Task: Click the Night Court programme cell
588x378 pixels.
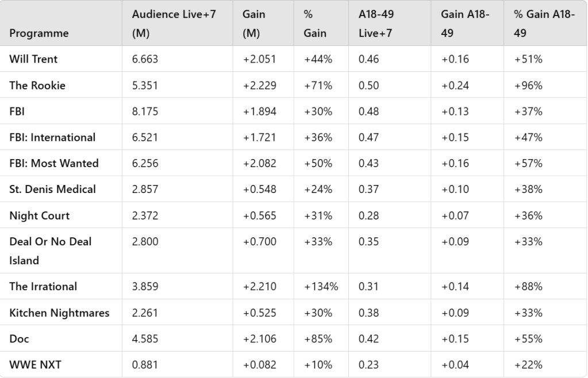Action: click(39, 215)
